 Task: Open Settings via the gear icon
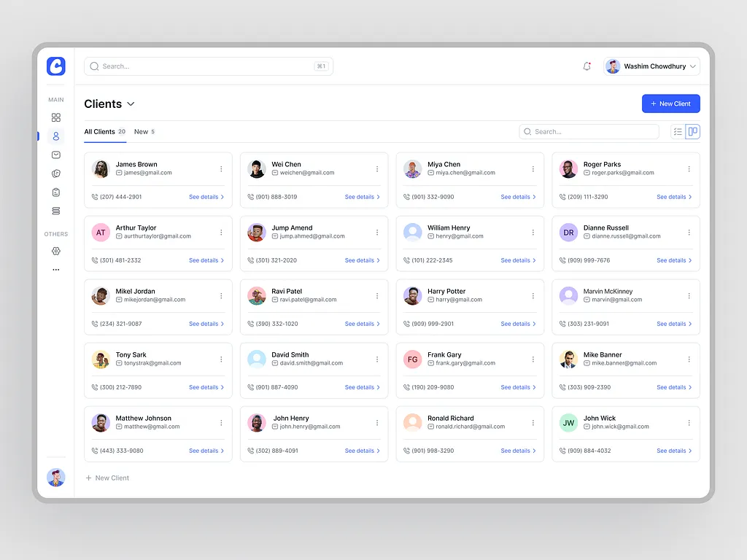(56, 250)
